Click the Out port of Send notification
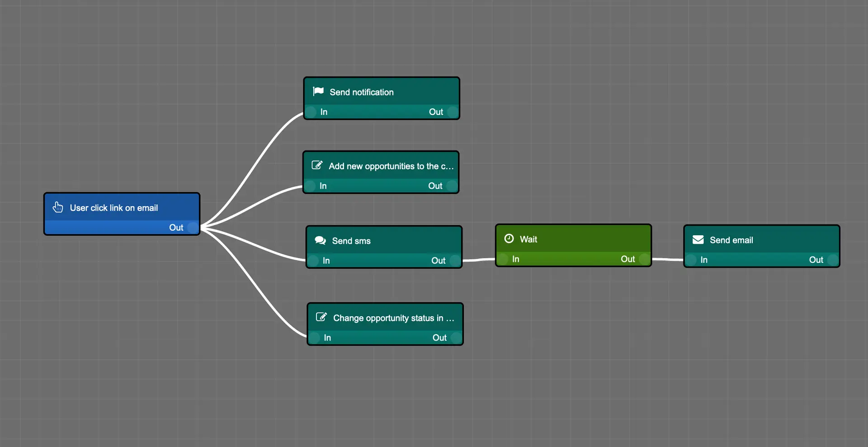868x447 pixels. pyautogui.click(x=453, y=112)
